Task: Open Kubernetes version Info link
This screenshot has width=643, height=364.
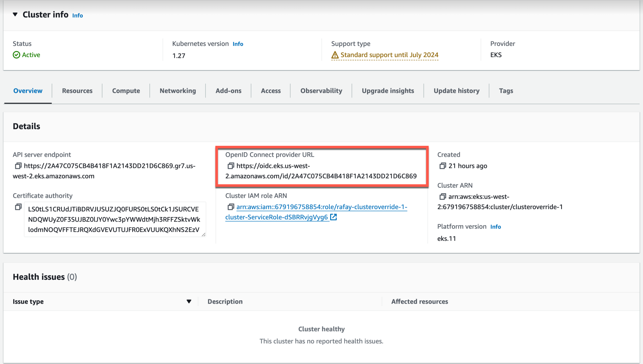Action: pyautogui.click(x=238, y=44)
